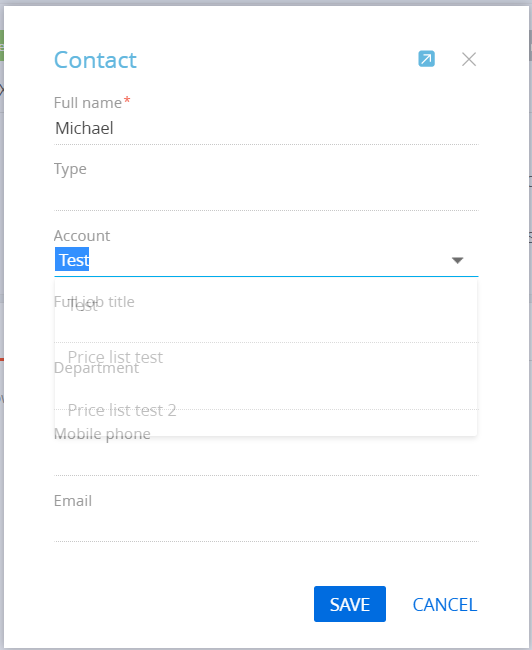This screenshot has height=650, width=532.
Task: Click the red required asterisk near Full name
Action: (127, 100)
